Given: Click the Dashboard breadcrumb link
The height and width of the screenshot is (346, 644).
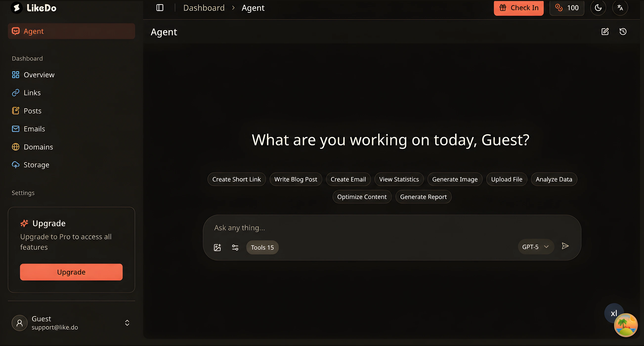Looking at the screenshot, I should (x=204, y=8).
